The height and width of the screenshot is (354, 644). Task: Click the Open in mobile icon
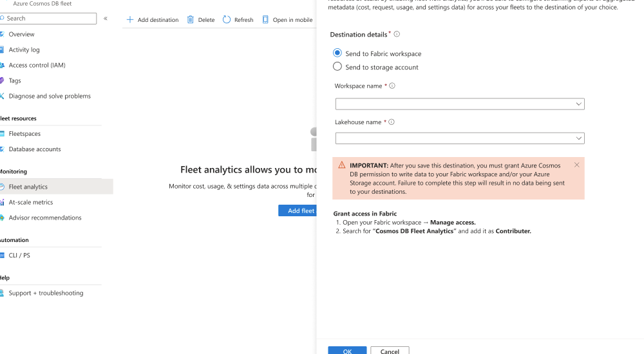(x=265, y=20)
